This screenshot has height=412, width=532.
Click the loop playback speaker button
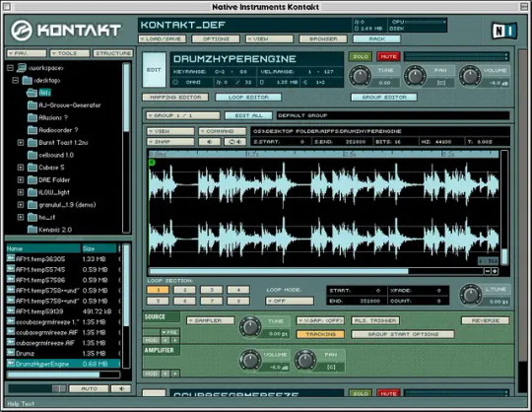tap(235, 142)
